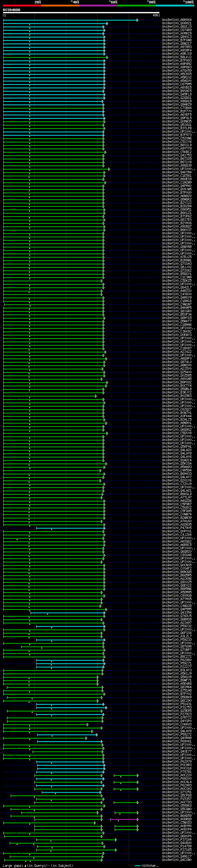Click hit label UniRef100_C4JZ64
197x868 pixels.
(176, 535)
